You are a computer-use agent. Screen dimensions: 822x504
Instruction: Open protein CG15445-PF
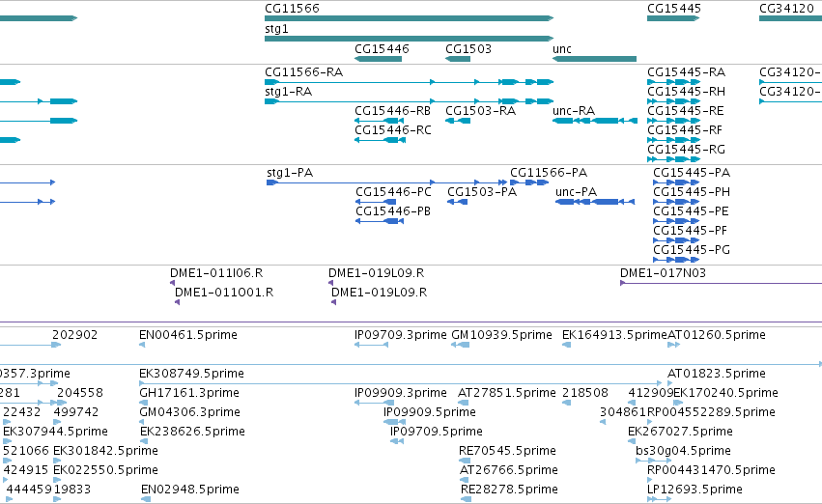pyautogui.click(x=690, y=231)
